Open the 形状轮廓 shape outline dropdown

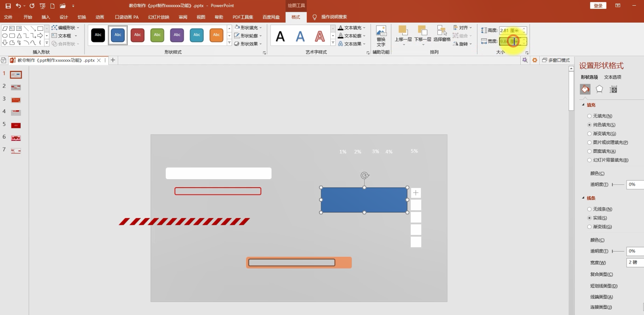click(x=248, y=36)
